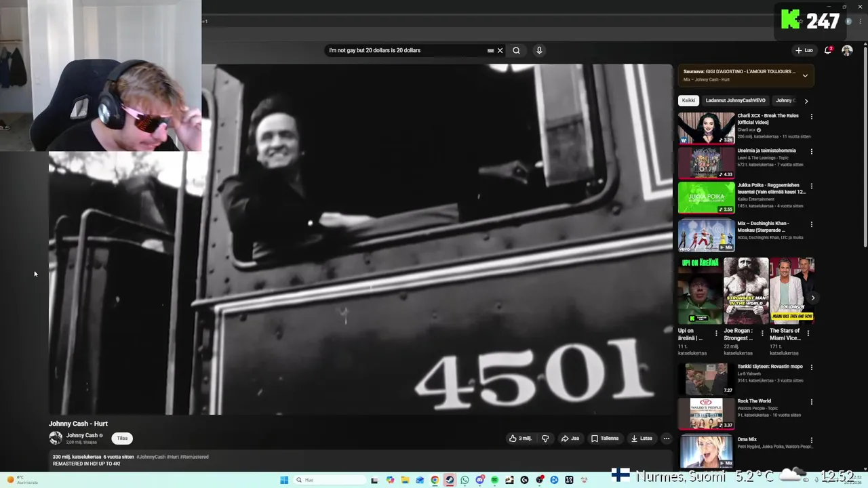Save video with Tallenna button
Viewport: 868px width, 488px height.
(x=605, y=439)
